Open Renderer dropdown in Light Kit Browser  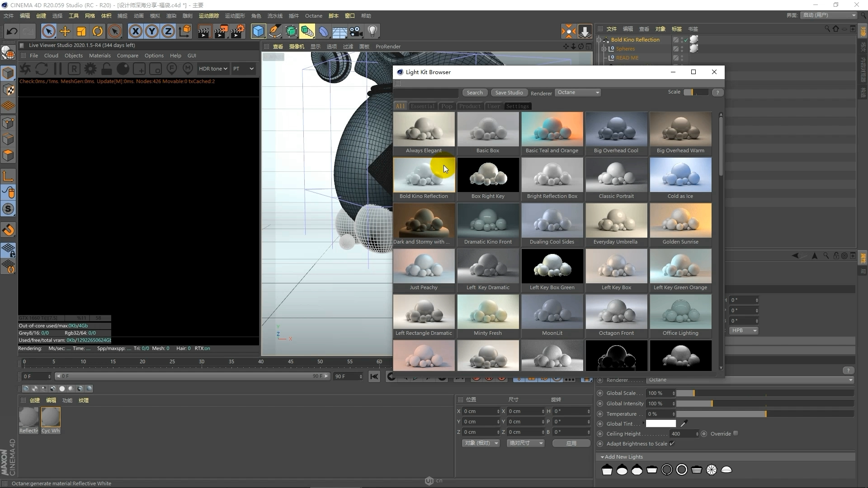[578, 92]
